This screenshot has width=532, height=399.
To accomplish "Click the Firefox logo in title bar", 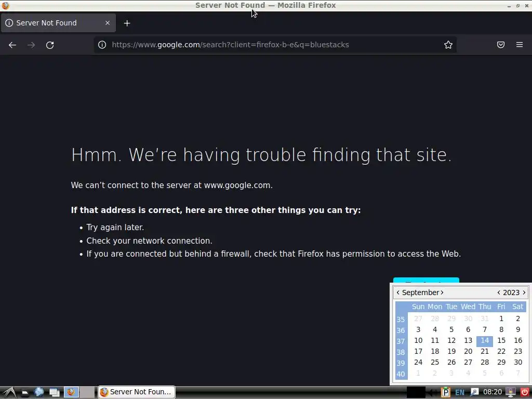I will (x=5, y=5).
